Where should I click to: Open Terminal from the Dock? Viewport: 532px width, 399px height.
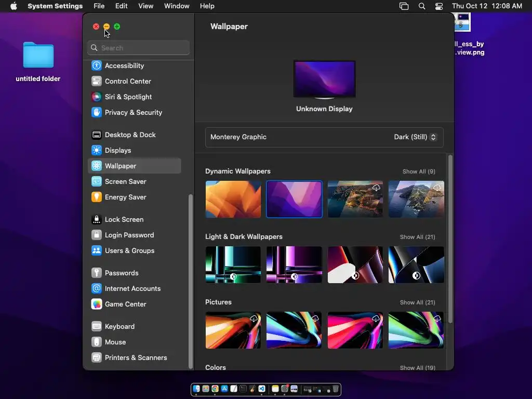(x=243, y=389)
